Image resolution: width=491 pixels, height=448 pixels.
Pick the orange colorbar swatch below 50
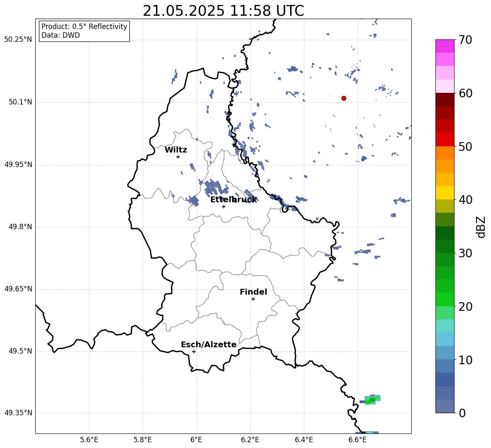(x=445, y=153)
